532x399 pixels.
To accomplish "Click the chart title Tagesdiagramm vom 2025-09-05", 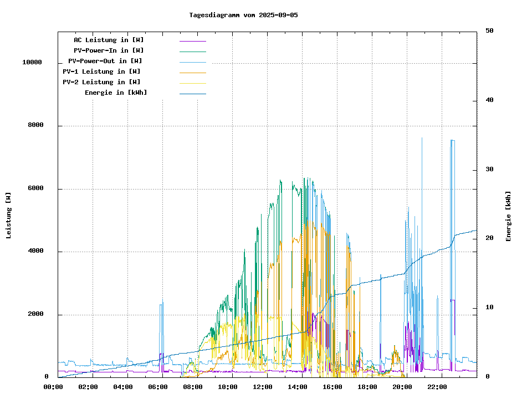I will pos(243,15).
